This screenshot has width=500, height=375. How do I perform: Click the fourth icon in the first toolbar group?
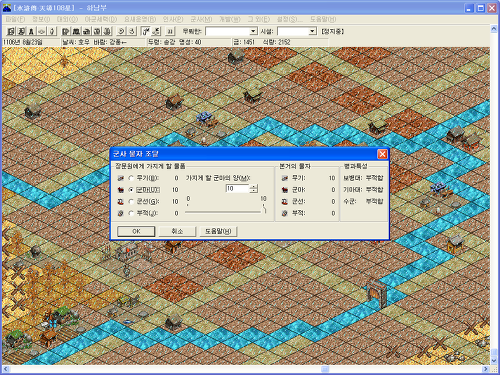click(x=42, y=31)
